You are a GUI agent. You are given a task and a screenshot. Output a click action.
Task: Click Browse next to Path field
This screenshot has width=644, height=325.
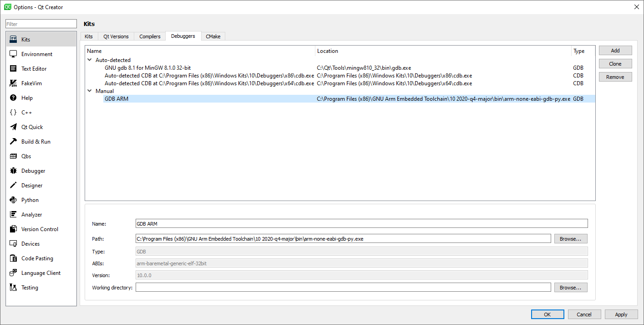(570, 239)
